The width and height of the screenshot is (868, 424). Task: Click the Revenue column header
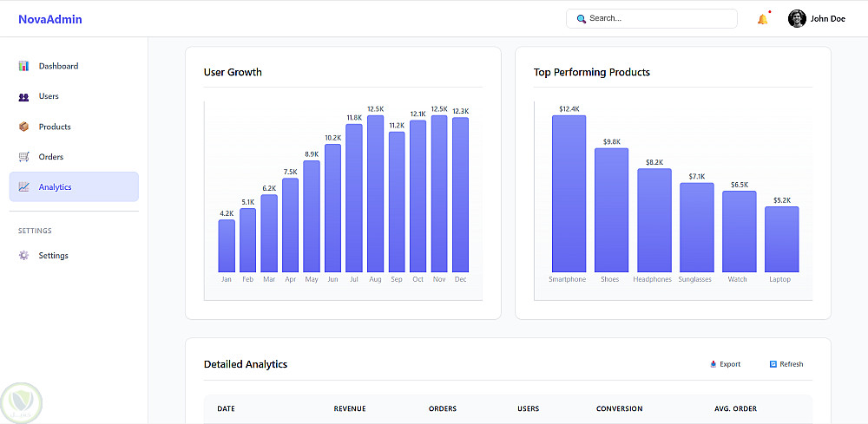pos(350,408)
